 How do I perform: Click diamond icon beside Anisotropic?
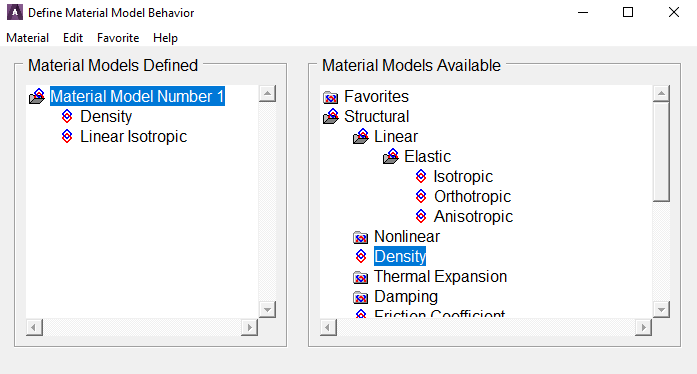[421, 216]
